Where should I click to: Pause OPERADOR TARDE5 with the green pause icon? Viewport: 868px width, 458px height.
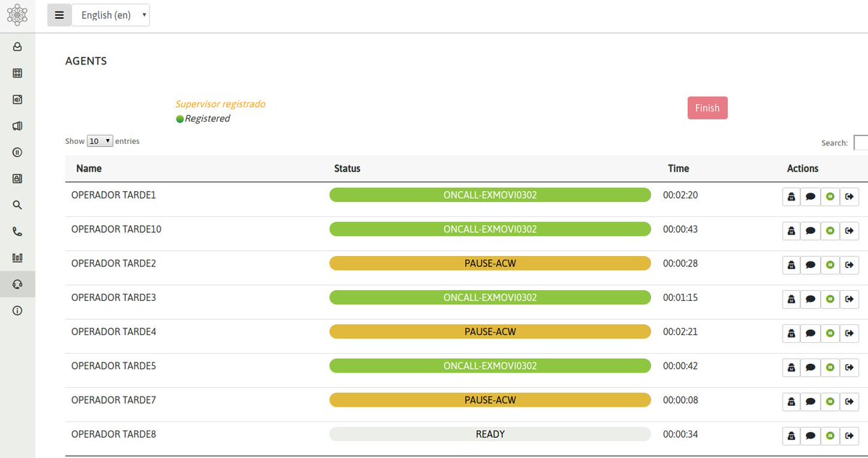pos(830,368)
